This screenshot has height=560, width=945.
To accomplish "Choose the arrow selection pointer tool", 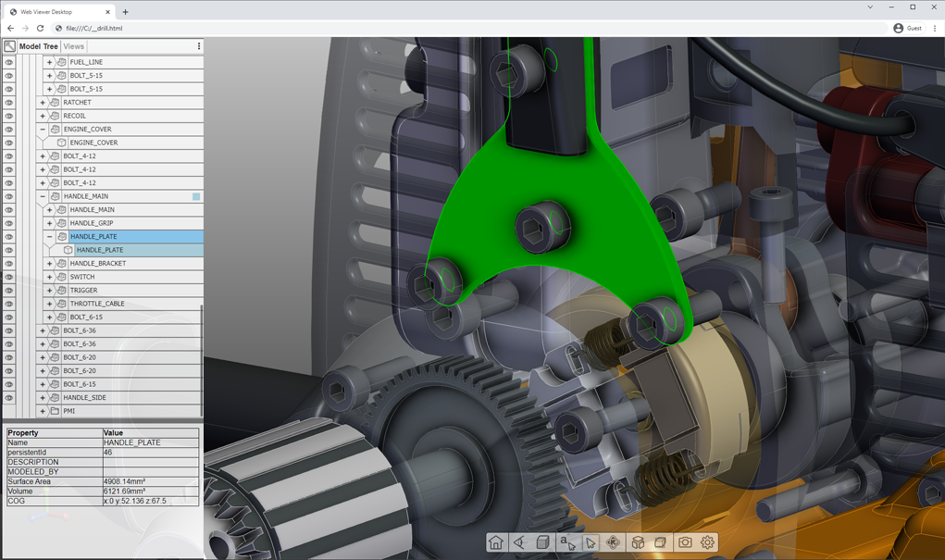I will click(x=591, y=543).
